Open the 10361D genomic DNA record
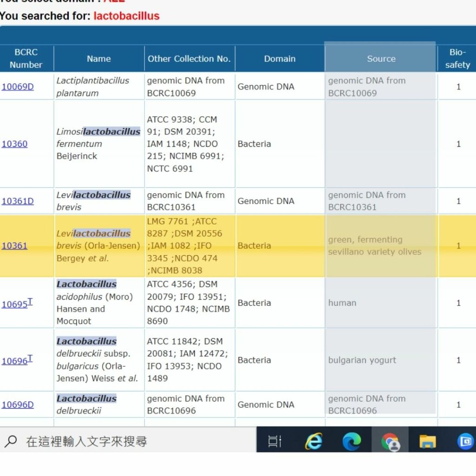The width and height of the screenshot is (476, 476). (18, 201)
